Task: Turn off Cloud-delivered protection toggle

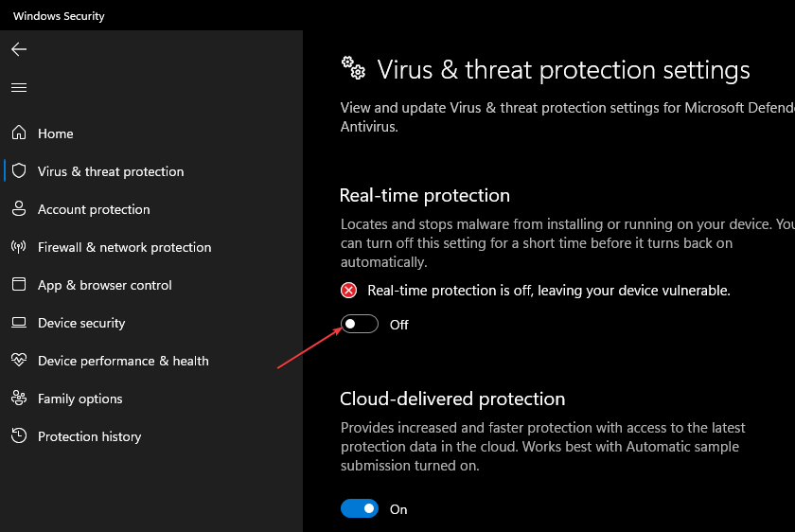Action: [x=360, y=509]
